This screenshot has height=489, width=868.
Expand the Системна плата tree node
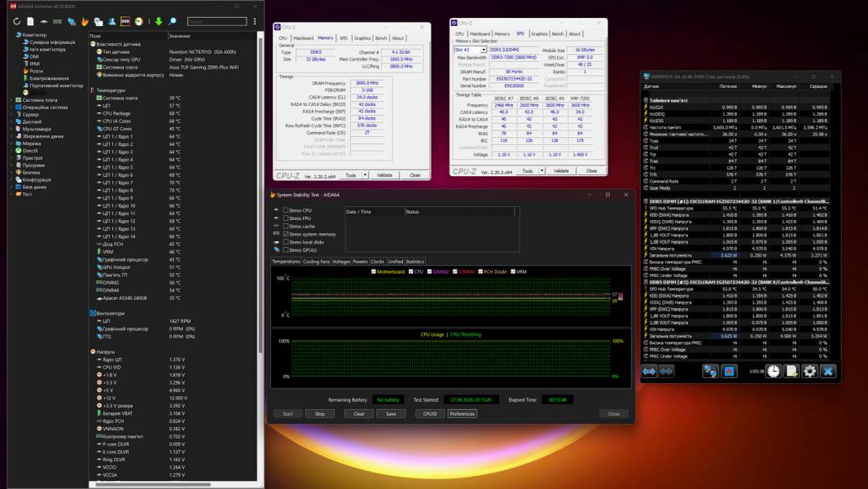[11, 100]
